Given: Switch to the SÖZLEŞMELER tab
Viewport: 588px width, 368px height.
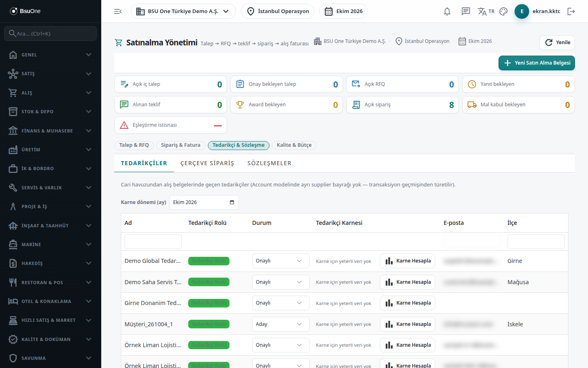Looking at the screenshot, I should [x=269, y=163].
